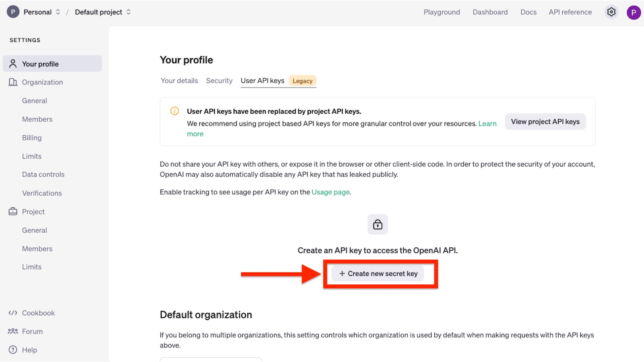Click the Personal organization avatar icon
The width and height of the screenshot is (644, 362).
pyautogui.click(x=13, y=12)
